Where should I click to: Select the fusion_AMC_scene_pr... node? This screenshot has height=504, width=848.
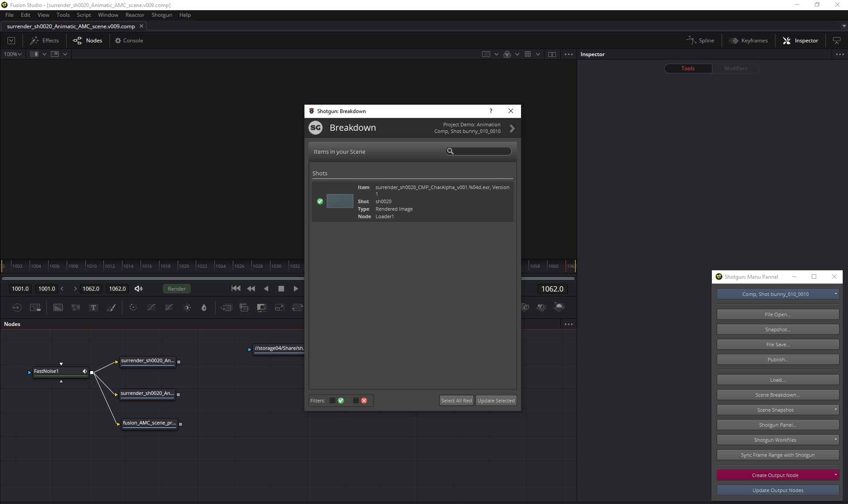[149, 423]
